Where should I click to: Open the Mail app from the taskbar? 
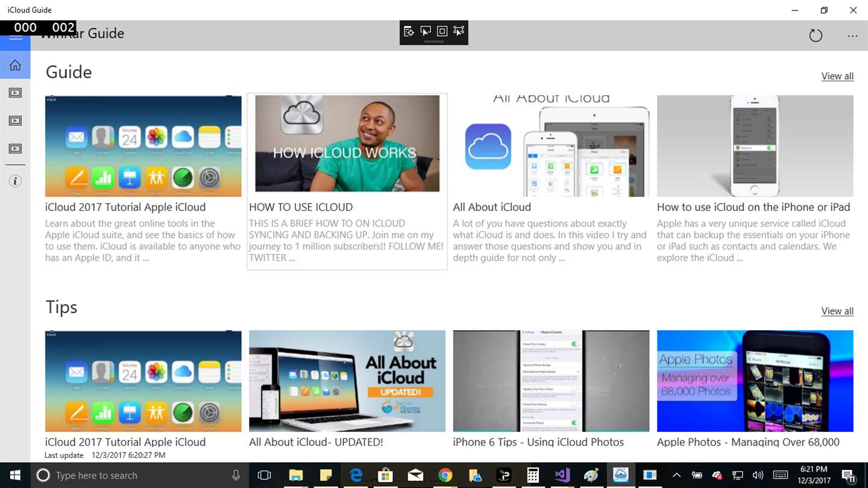click(x=415, y=475)
